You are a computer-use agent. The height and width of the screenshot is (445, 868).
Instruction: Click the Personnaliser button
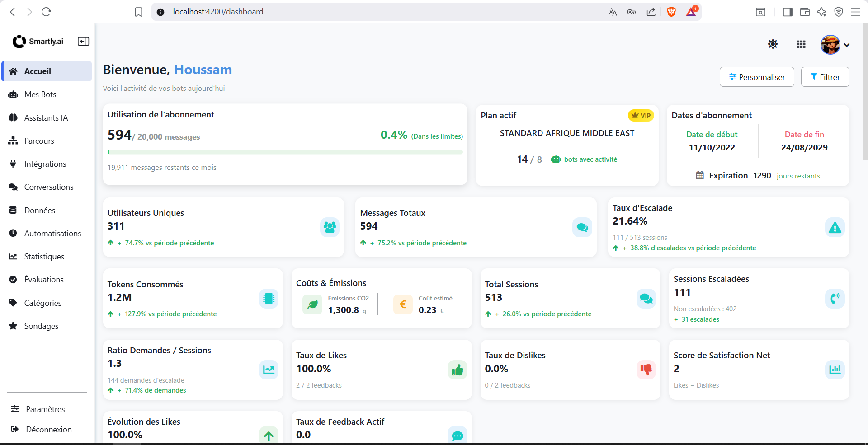click(757, 77)
